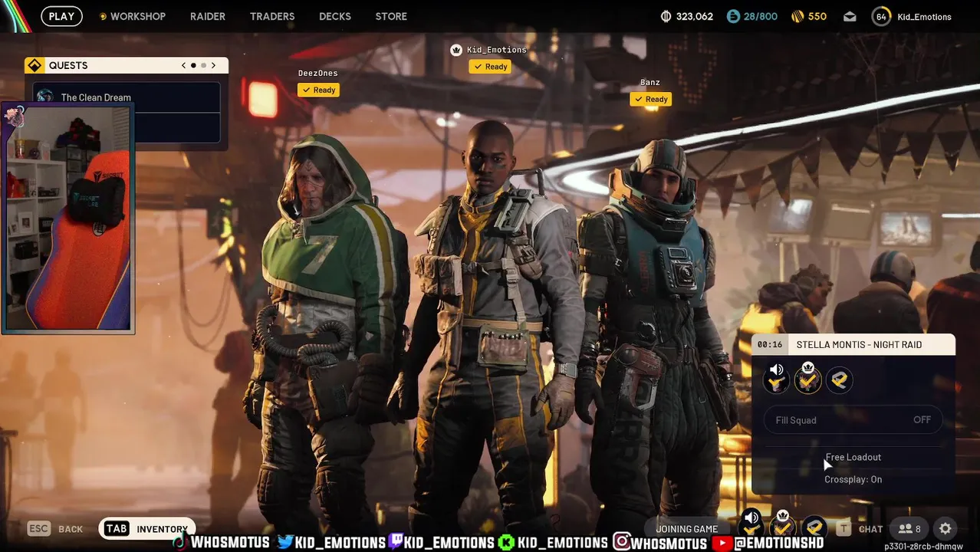Image resolution: width=980 pixels, height=552 pixels.
Task: Click the QUESTS panel diamond icon
Action: tap(35, 65)
